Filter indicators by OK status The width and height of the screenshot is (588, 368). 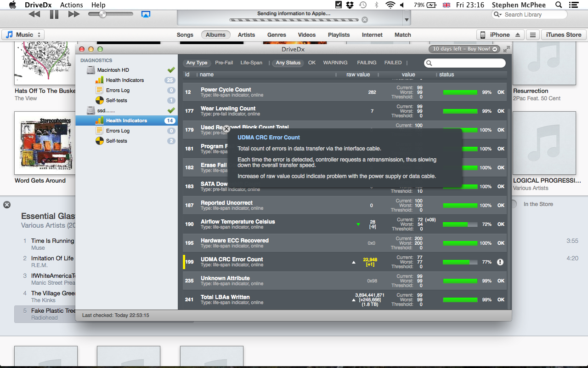pos(312,63)
